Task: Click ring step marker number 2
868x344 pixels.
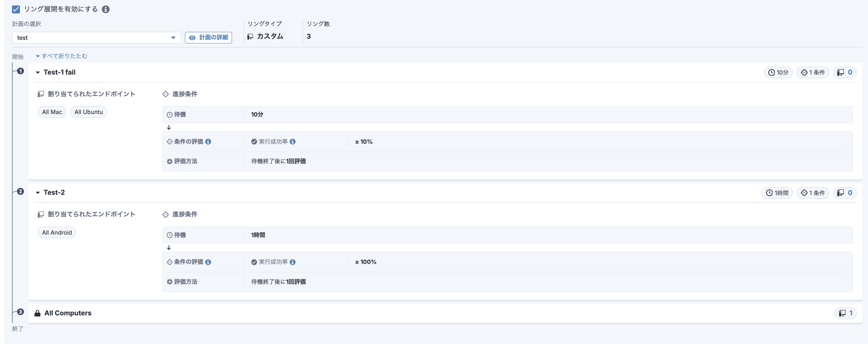Action: 21,192
